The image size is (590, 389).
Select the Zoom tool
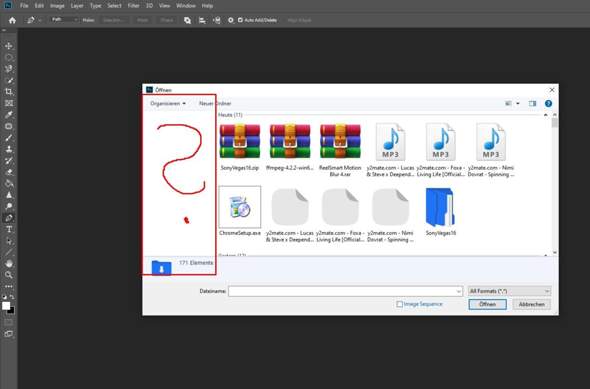pyautogui.click(x=9, y=275)
